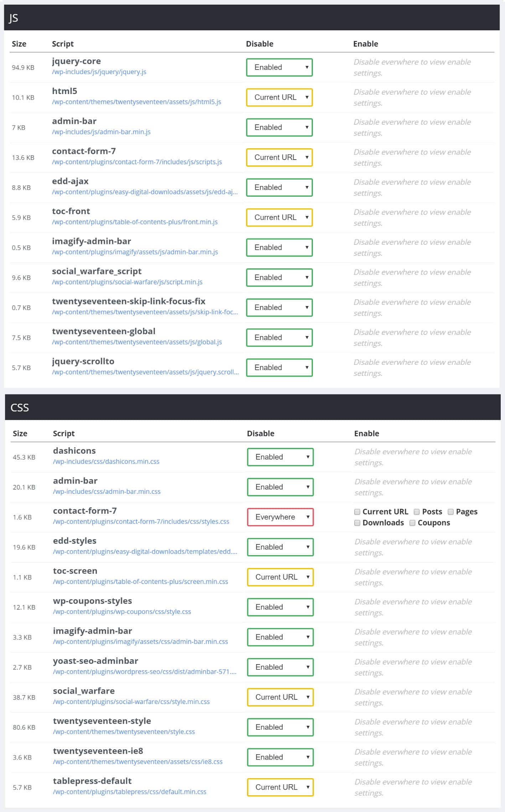Open the social_warfare CSS disable dropdown
The image size is (505, 812).
[x=280, y=697]
